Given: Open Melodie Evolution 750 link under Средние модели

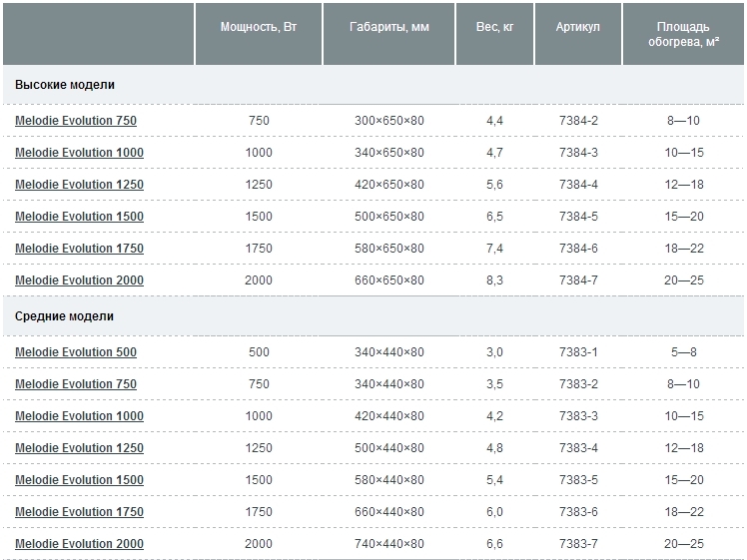Looking at the screenshot, I should pos(76,383).
